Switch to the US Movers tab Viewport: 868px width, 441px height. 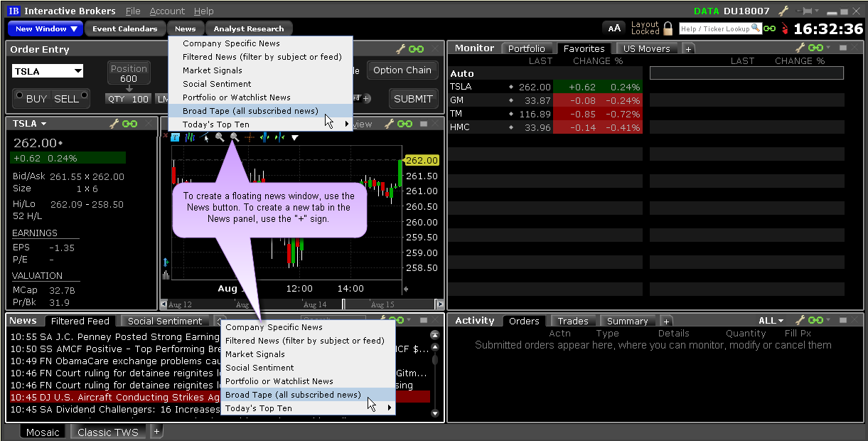coord(646,49)
